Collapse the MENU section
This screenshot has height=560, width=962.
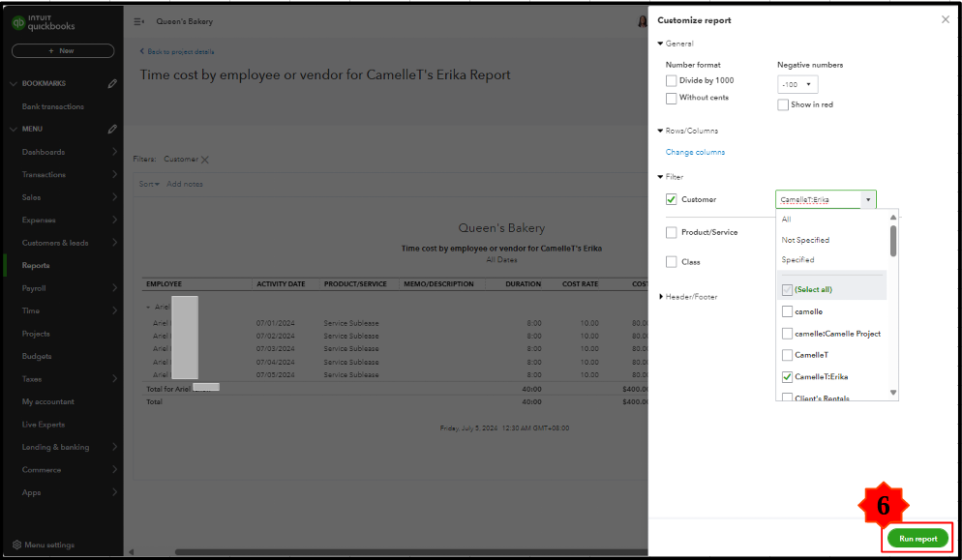tap(14, 130)
